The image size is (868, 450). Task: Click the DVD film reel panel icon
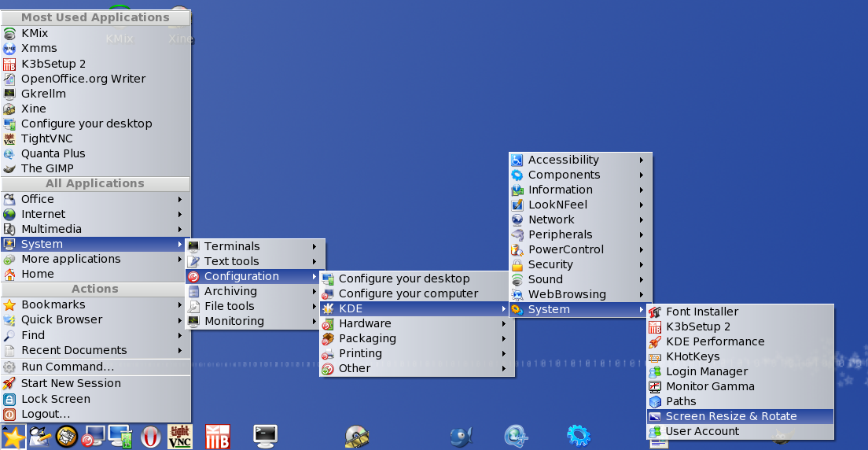point(356,437)
